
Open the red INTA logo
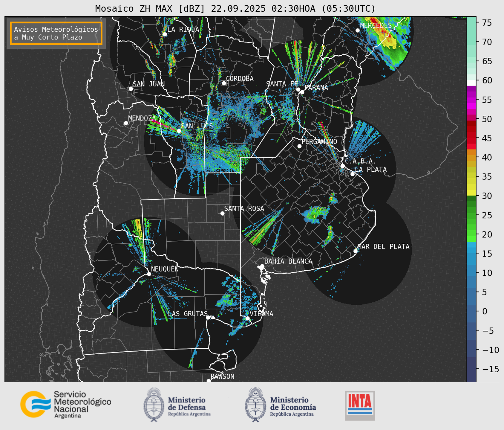[x=360, y=405]
